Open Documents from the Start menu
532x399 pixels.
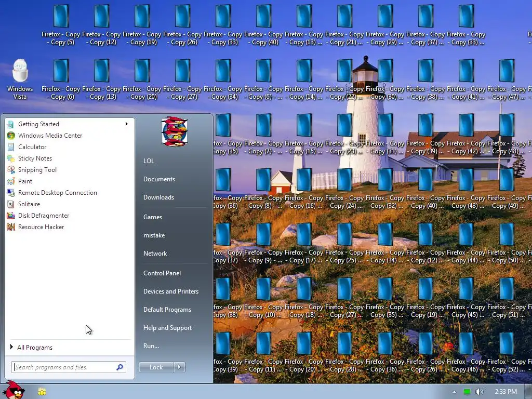pos(159,179)
